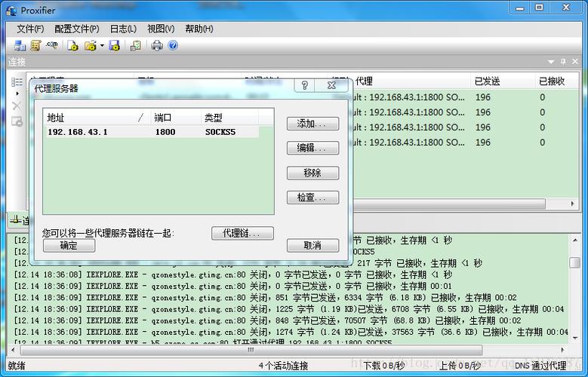Click 代理 column header in connections
Viewport: 588px width, 377px height.
pyautogui.click(x=411, y=81)
